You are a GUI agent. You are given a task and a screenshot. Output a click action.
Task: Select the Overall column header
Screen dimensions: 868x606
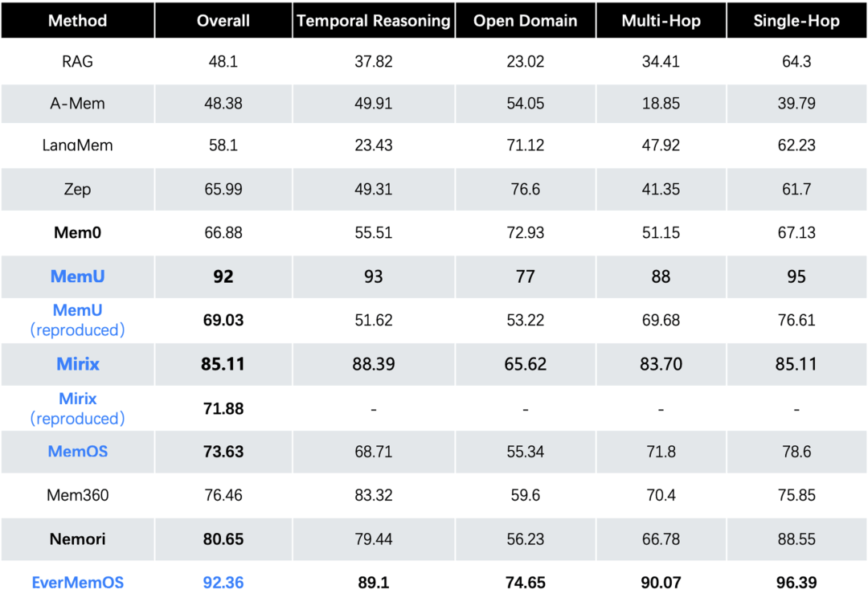coord(223,20)
